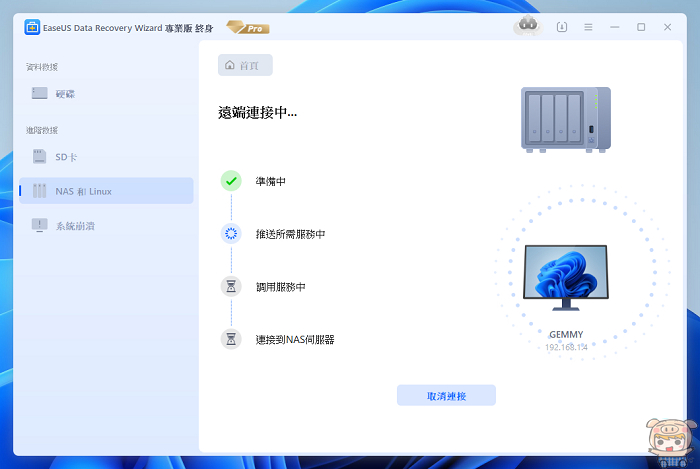
Task: Click the NAS device illustration
Action: coord(564,118)
